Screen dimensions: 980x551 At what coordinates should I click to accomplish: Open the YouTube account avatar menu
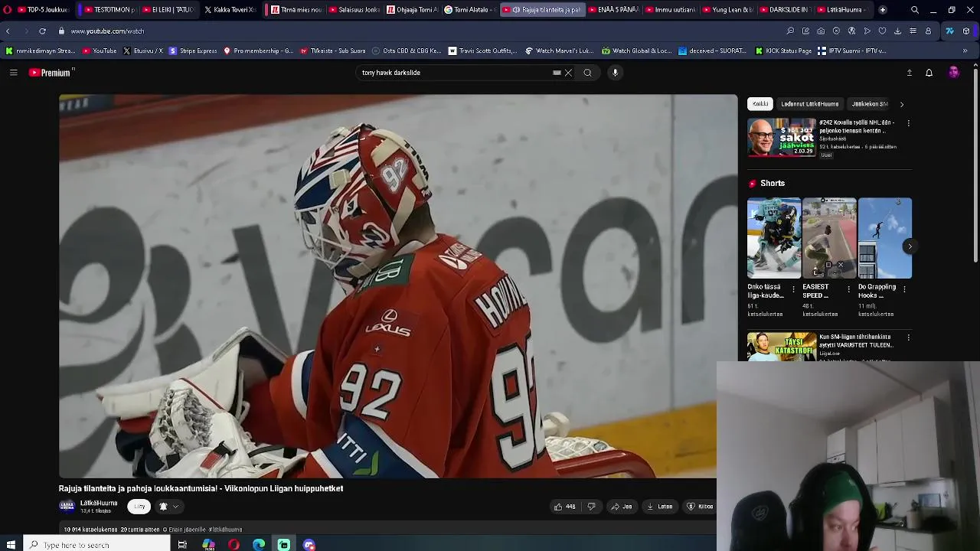pyautogui.click(x=953, y=72)
